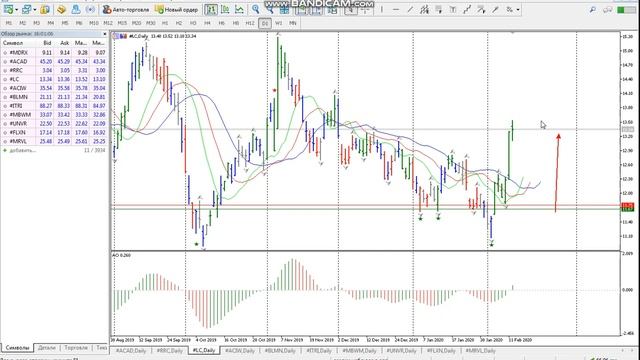Open the #UNVR,Daily chart tab
Viewport: 640px width, 360px height.
[401, 351]
